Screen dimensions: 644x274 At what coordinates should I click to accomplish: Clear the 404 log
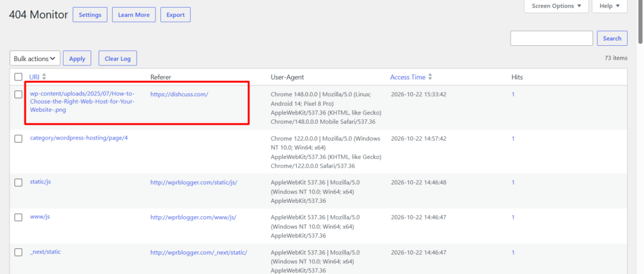pyautogui.click(x=118, y=58)
